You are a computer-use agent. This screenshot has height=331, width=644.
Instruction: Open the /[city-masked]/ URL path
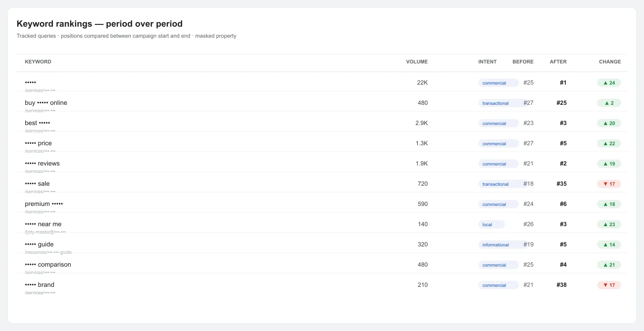45,232
